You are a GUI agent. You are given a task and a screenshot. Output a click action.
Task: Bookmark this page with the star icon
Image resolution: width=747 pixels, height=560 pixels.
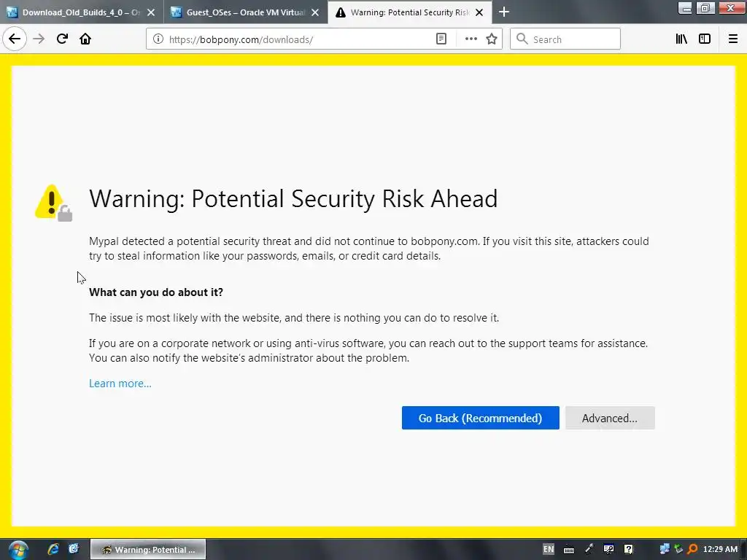click(x=492, y=39)
